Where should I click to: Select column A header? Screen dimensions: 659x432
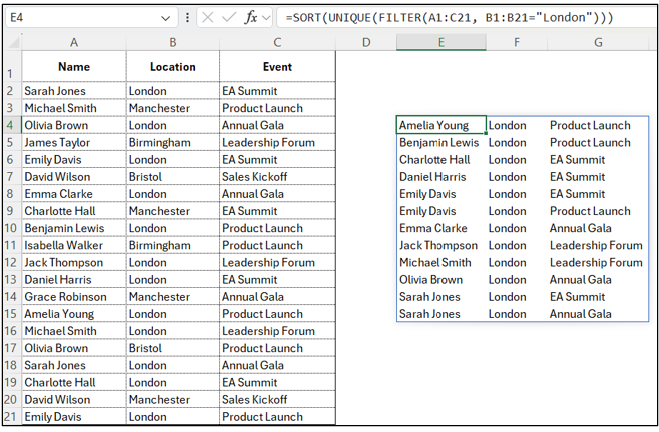pos(74,41)
